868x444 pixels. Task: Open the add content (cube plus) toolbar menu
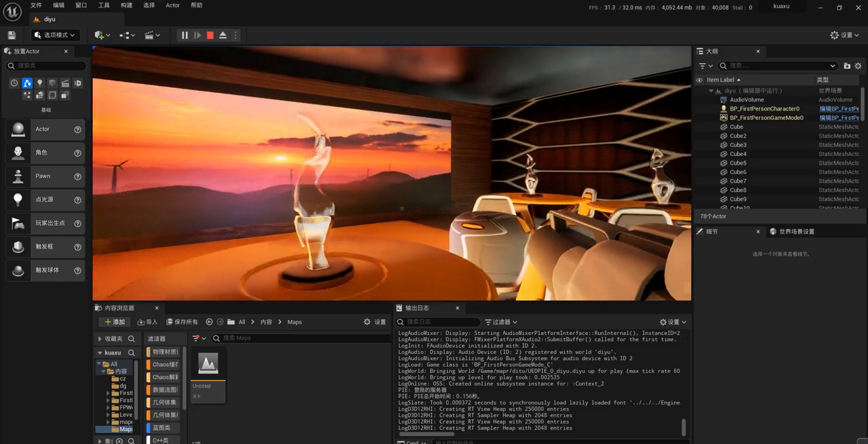[102, 35]
